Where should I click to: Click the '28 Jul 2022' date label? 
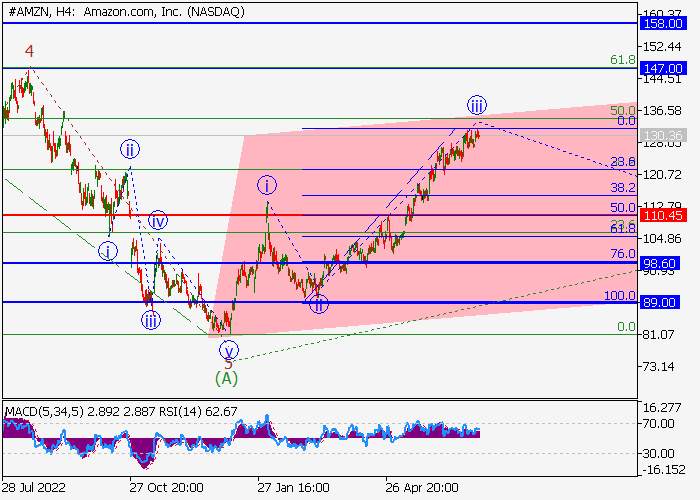(34, 487)
